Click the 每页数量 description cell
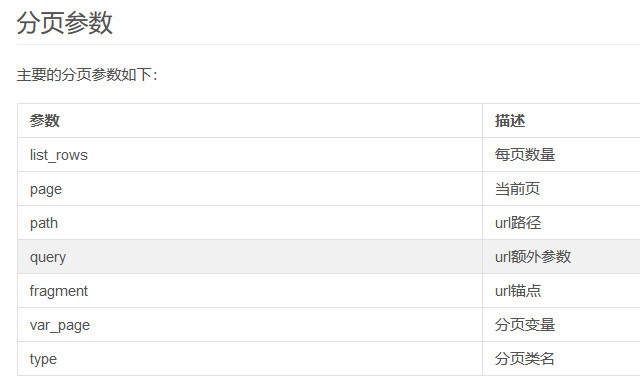Viewport: 640px width, 383px height. pyautogui.click(x=561, y=155)
